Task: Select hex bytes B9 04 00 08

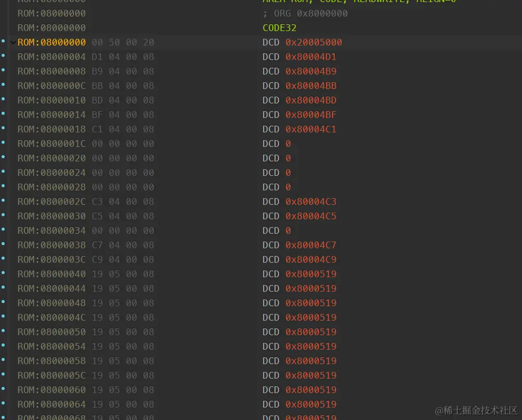Action: click(x=123, y=71)
